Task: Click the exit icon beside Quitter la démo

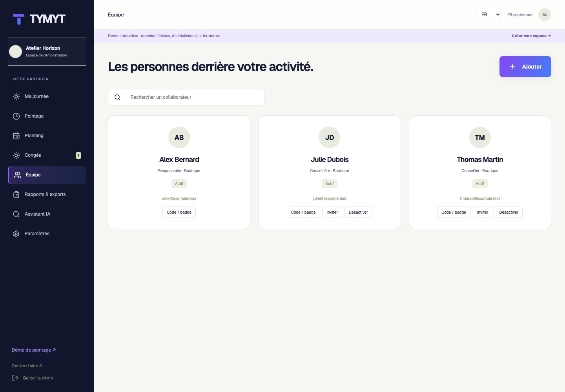Action: [x=15, y=378]
